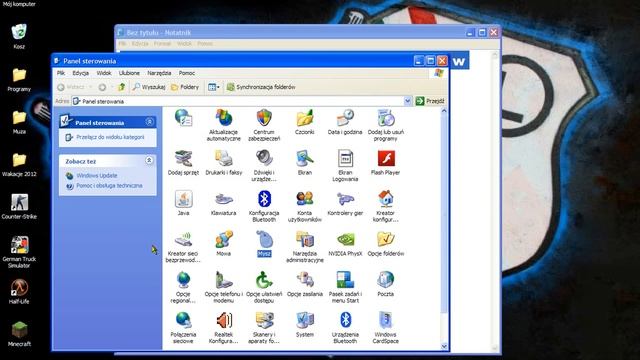Open Opcje ułatwień dostępu
This screenshot has width=640, height=360.
(x=264, y=287)
